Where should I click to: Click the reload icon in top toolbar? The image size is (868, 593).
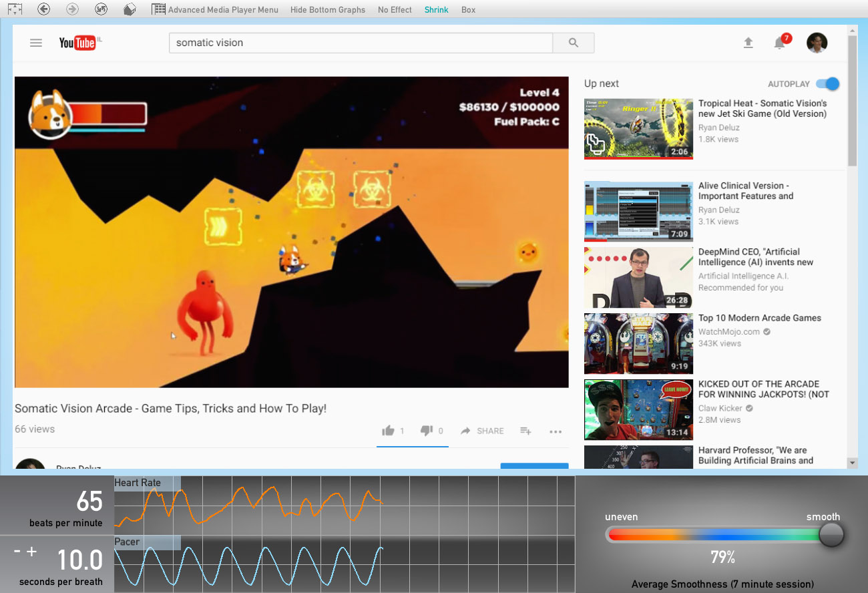tap(101, 9)
